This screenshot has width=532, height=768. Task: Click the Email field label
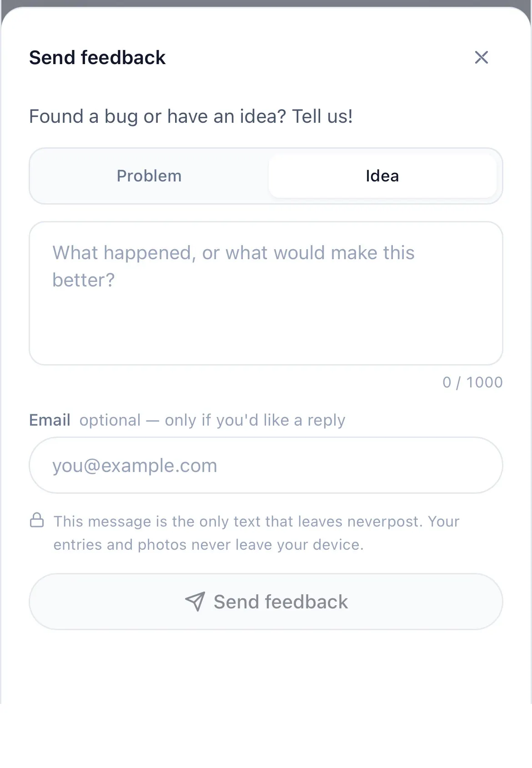click(50, 420)
